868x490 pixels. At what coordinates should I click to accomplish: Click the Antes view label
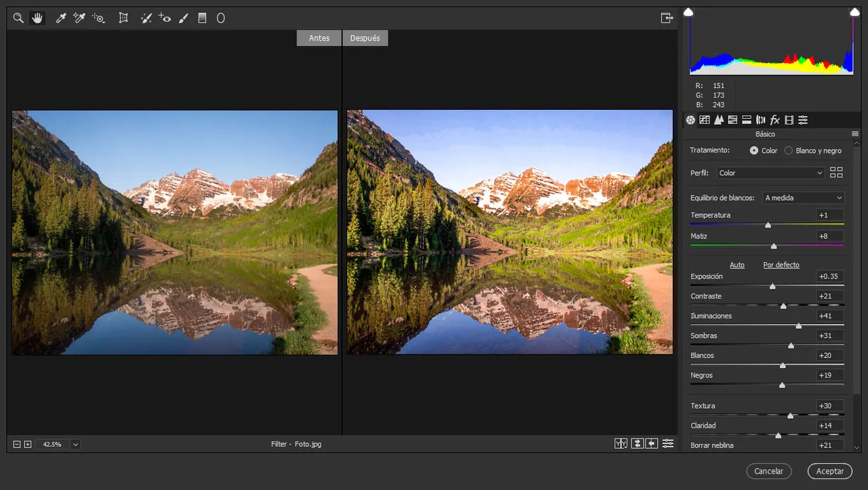point(319,38)
